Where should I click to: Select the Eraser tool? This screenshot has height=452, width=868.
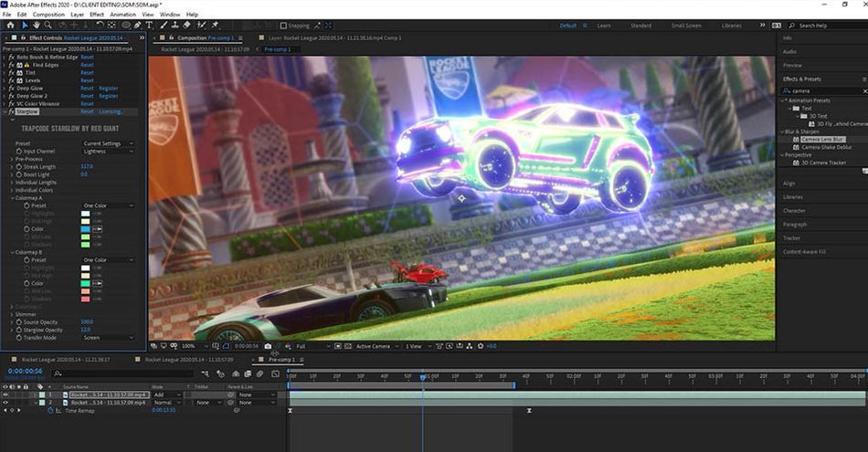pyautogui.click(x=186, y=25)
